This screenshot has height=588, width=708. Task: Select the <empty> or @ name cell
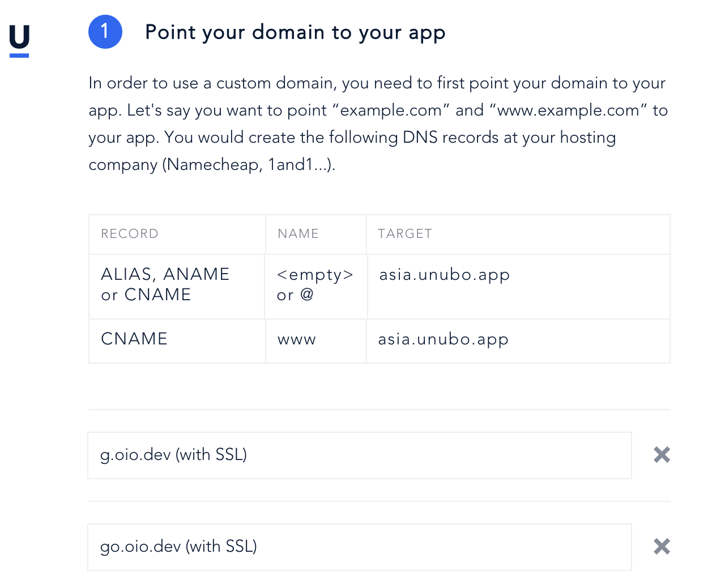coord(315,284)
